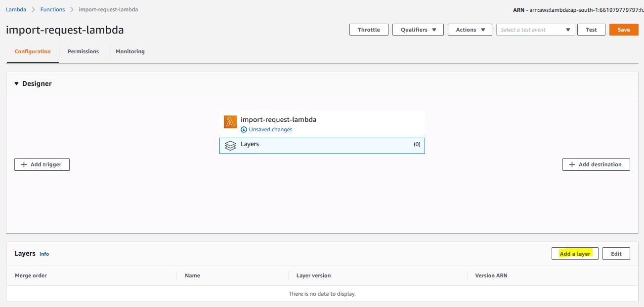Click the Throttle button
This screenshot has width=644, height=307.
369,30
